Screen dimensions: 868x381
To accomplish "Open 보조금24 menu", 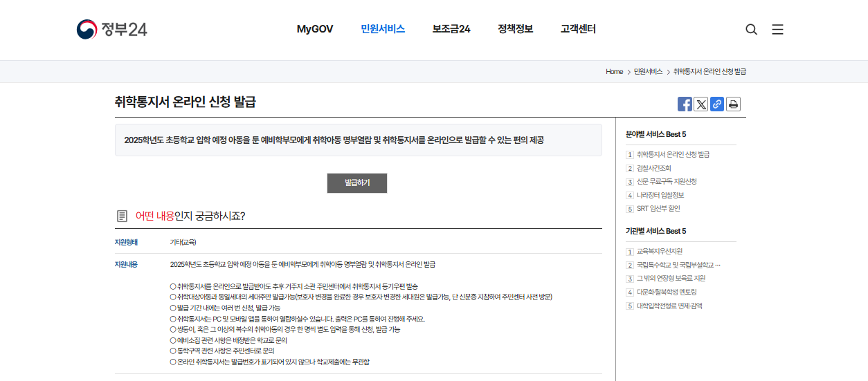I will (x=451, y=29).
